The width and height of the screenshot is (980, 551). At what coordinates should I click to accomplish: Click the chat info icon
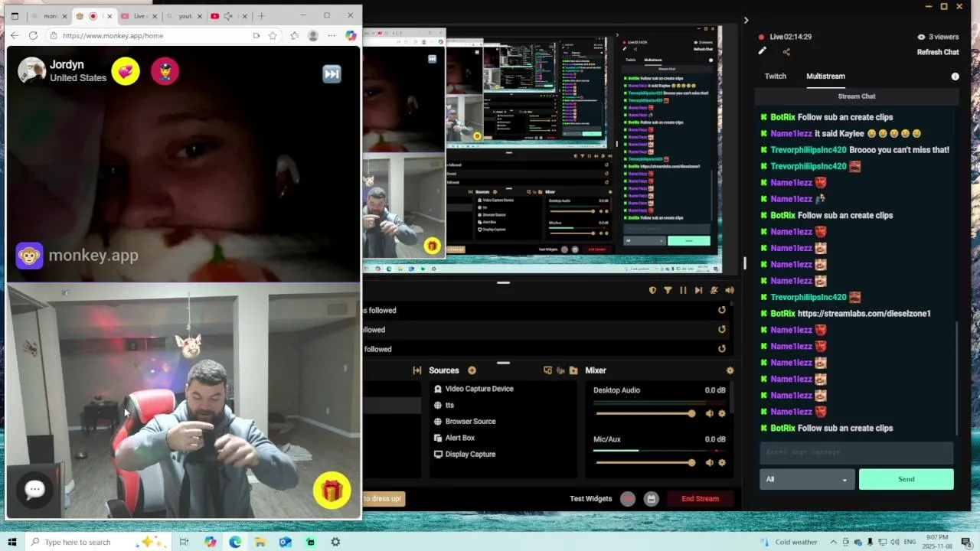955,77
